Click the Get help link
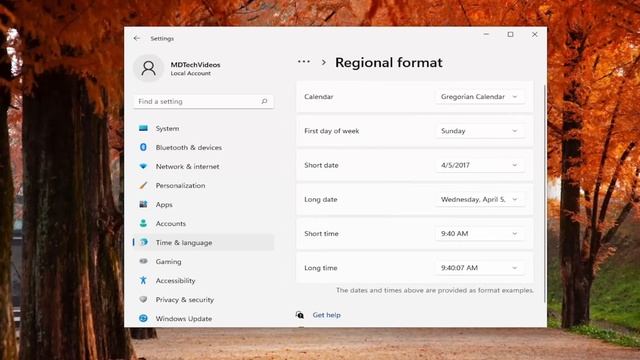The image size is (640, 360). pyautogui.click(x=327, y=315)
